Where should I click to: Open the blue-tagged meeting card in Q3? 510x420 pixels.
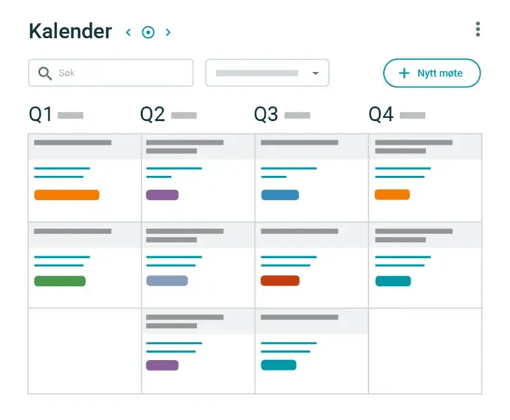pyautogui.click(x=312, y=178)
